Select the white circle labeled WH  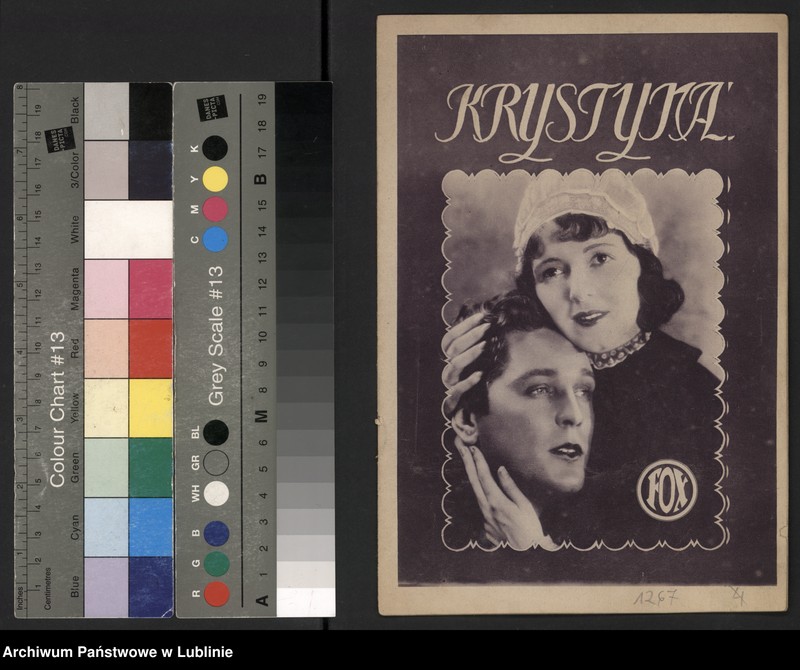tap(216, 493)
